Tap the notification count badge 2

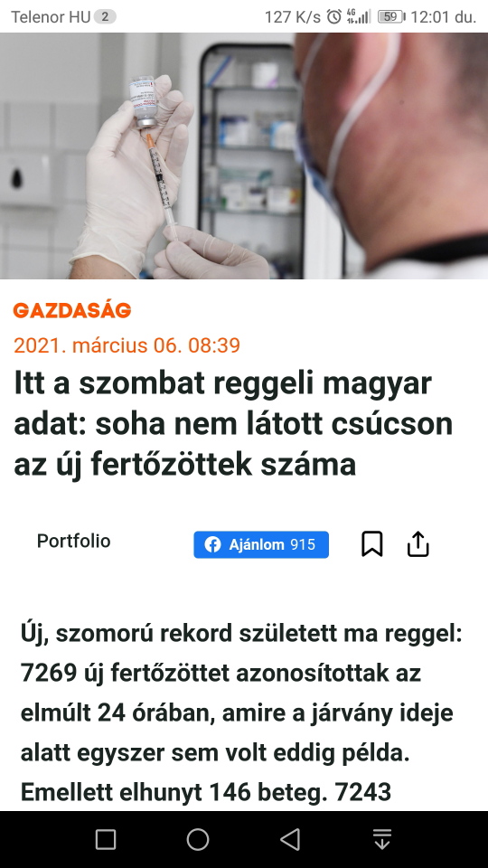[x=105, y=16]
